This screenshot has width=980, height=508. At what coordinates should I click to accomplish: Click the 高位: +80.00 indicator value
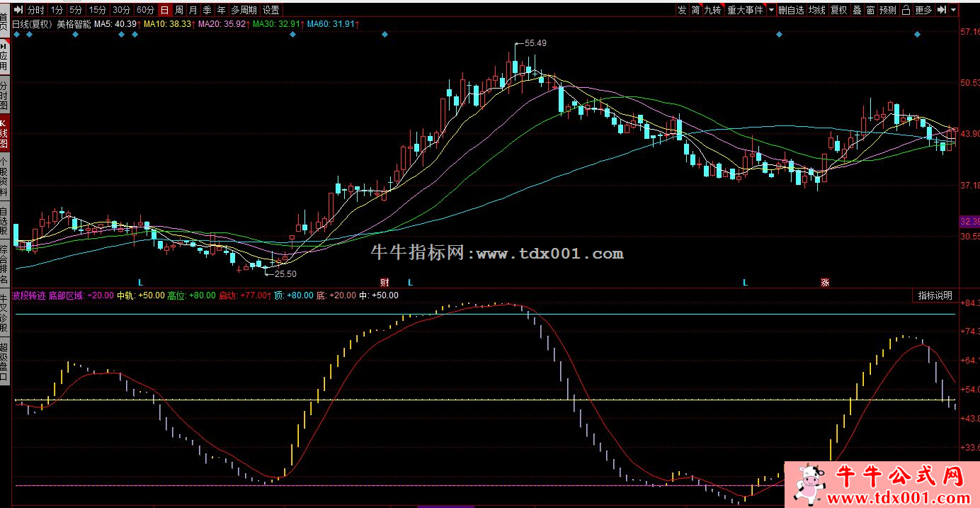pos(191,295)
